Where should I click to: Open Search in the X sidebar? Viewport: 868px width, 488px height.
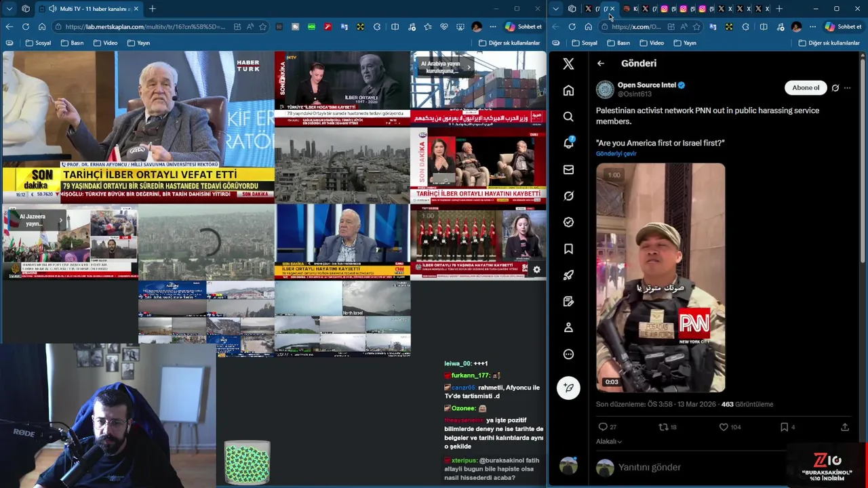[x=568, y=117]
